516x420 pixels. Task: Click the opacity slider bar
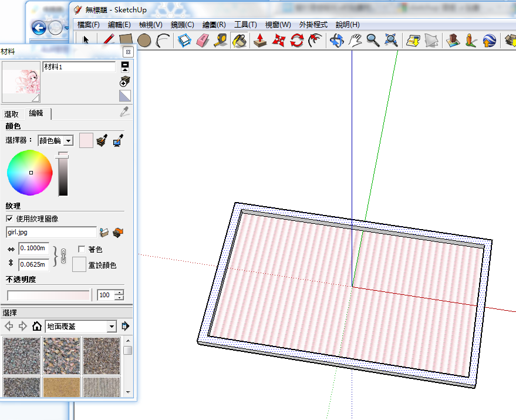tap(48, 295)
